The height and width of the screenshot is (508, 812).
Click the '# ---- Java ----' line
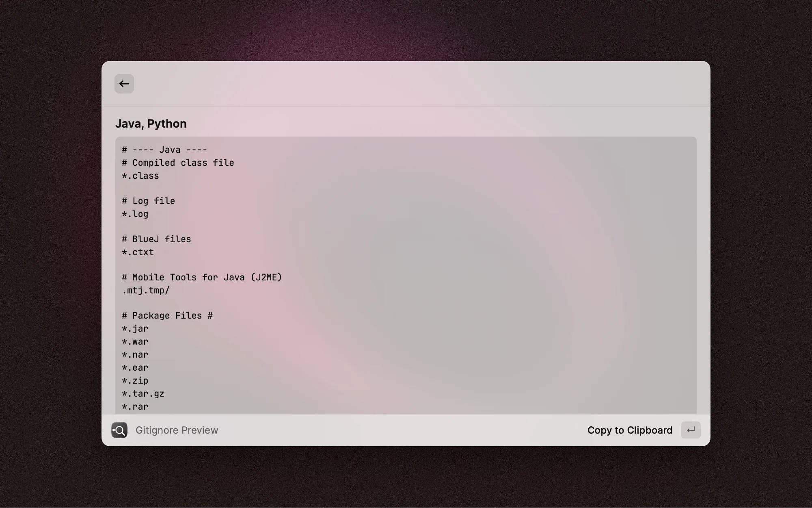pos(164,150)
